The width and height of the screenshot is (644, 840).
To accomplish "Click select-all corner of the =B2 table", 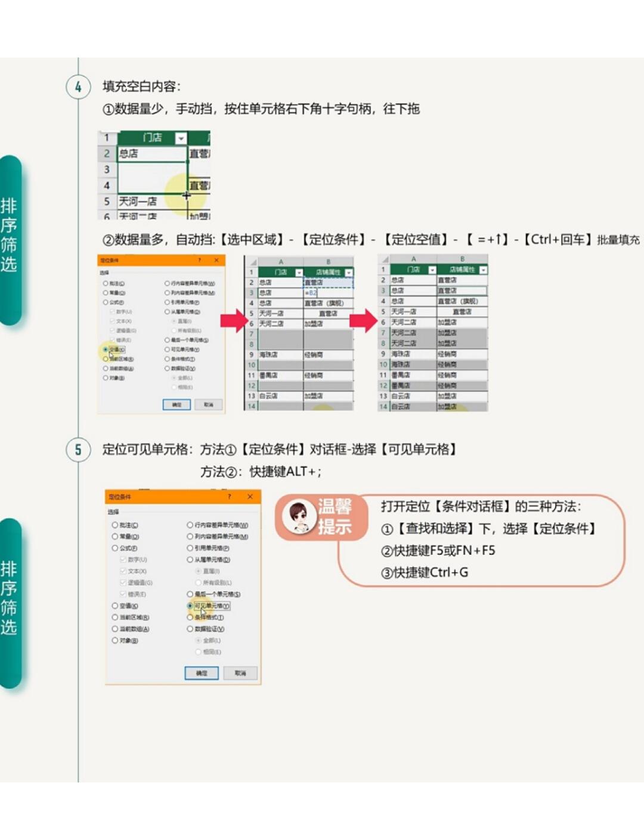I will pos(252,262).
